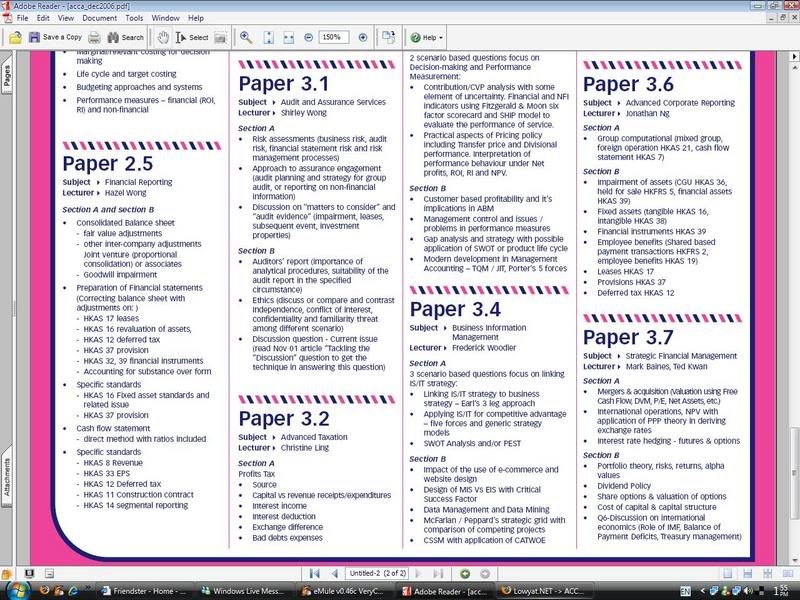Click the Save a Copy floppy icon
Viewport: 800px width, 600px height.
[34, 37]
